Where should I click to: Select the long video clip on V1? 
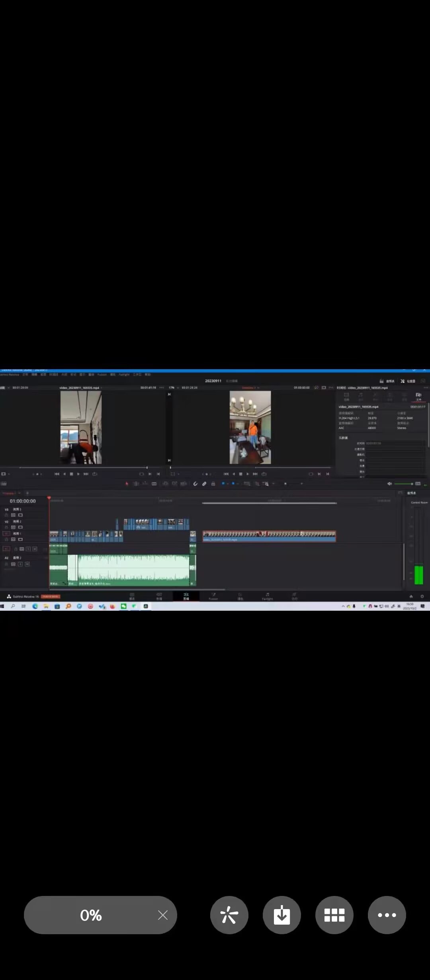tap(269, 536)
